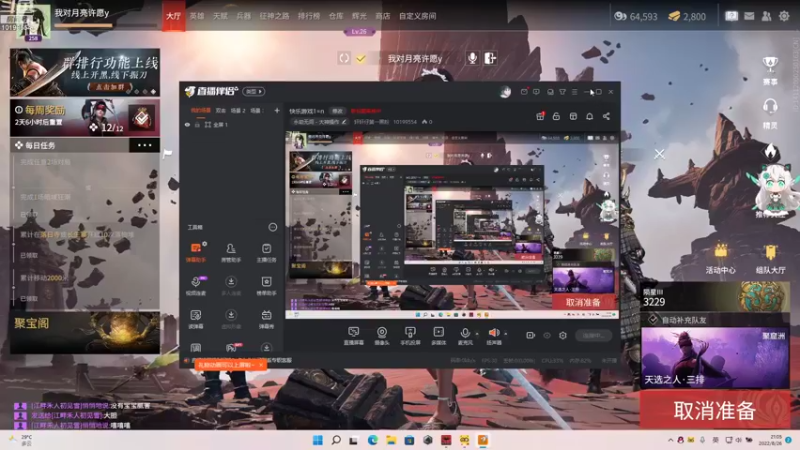Click the 修改 button beside stream title
800x450 pixels.
[338, 111]
